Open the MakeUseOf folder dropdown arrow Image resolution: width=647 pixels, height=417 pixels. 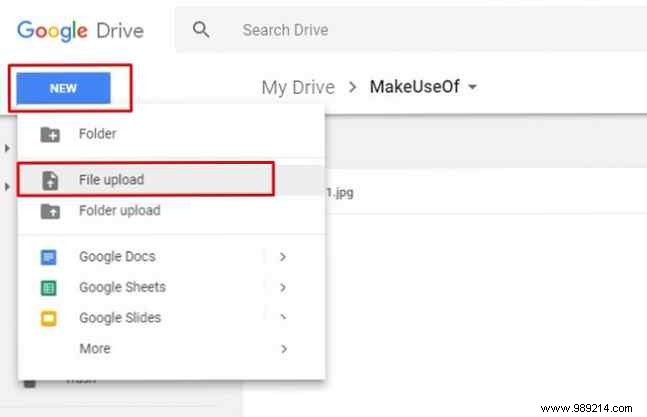472,87
